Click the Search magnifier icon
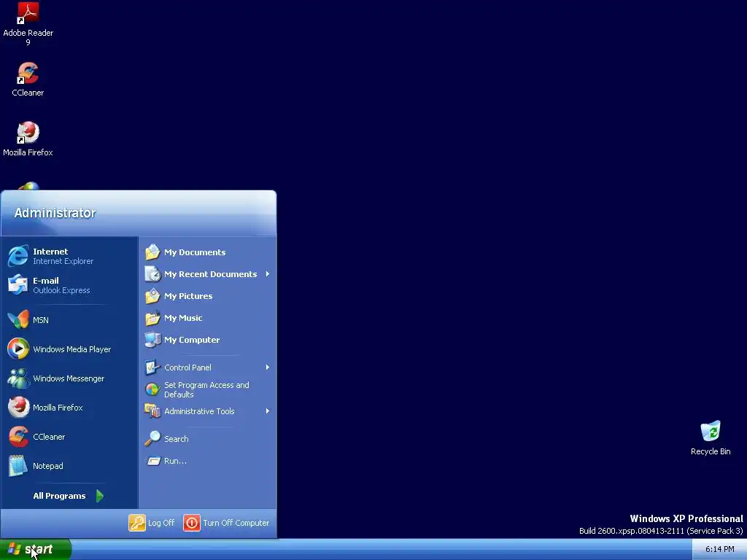This screenshot has height=560, width=747. click(x=152, y=438)
